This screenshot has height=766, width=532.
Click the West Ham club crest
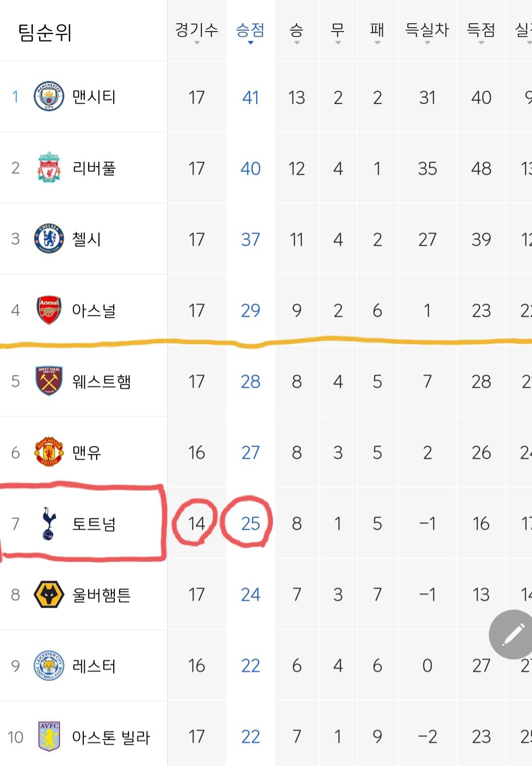[x=49, y=381]
